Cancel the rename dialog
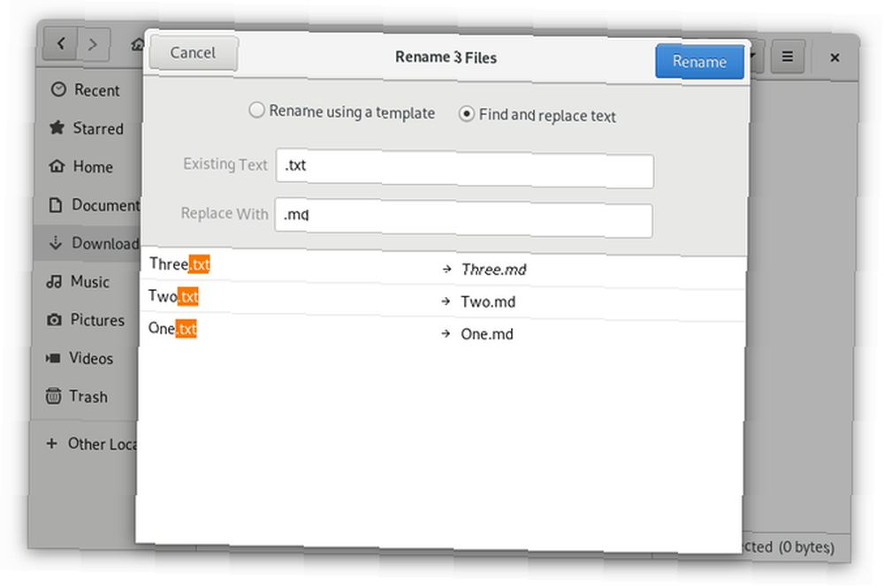Screen dimensions: 884x588 pyautogui.click(x=193, y=53)
